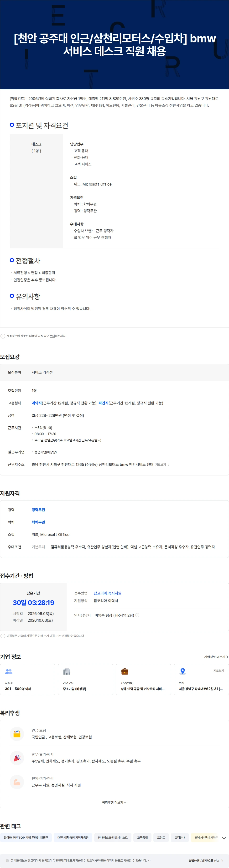The height and width of the screenshot is (868, 229).
Task: Click the 중소기업 (비상장) card
Action: coord(85,679)
